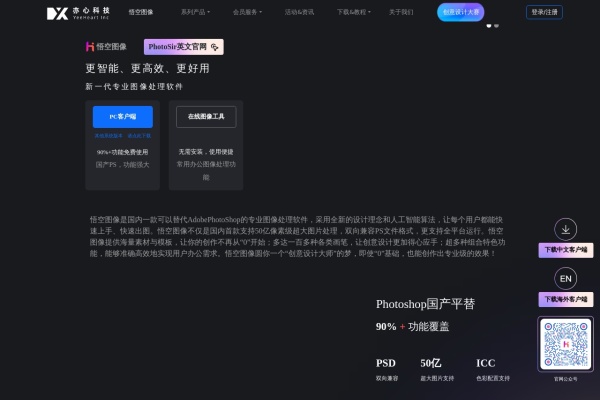
Task: Click the 无需安装，使用便捷 text
Action: pyautogui.click(x=206, y=152)
